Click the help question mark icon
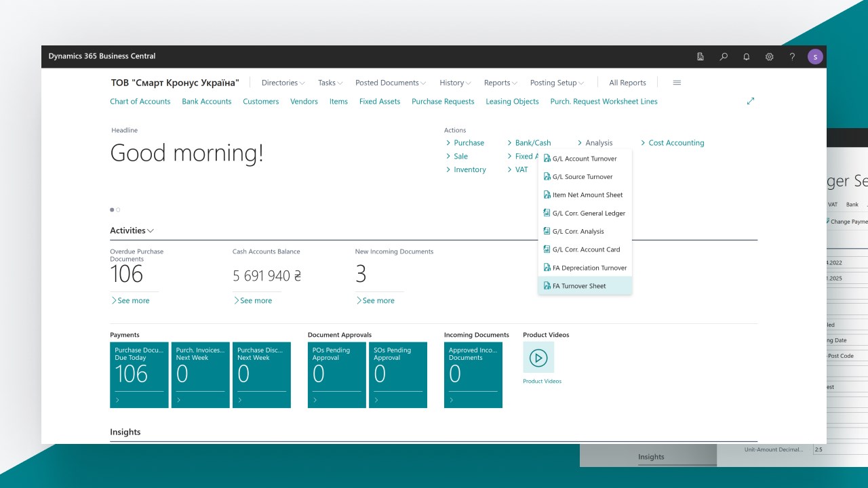 click(792, 56)
